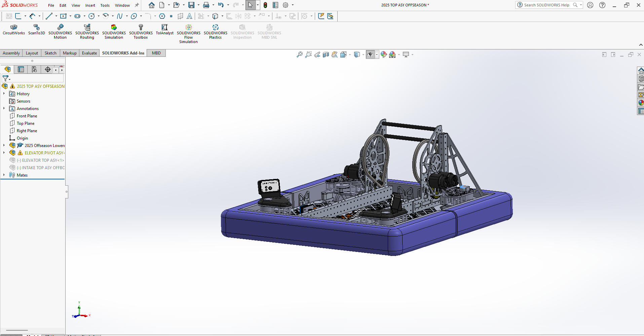
Task: Enable SOLIDWORKS Flow Simulation add-in
Action: [189, 34]
